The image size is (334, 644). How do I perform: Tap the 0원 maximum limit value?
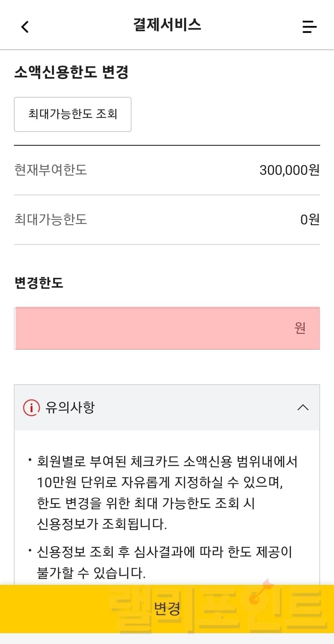point(310,220)
